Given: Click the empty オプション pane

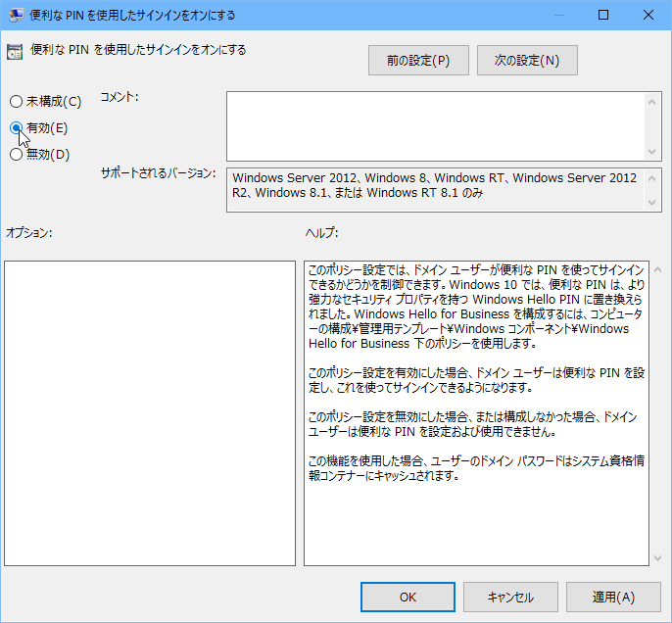Looking at the screenshot, I should coord(150,413).
